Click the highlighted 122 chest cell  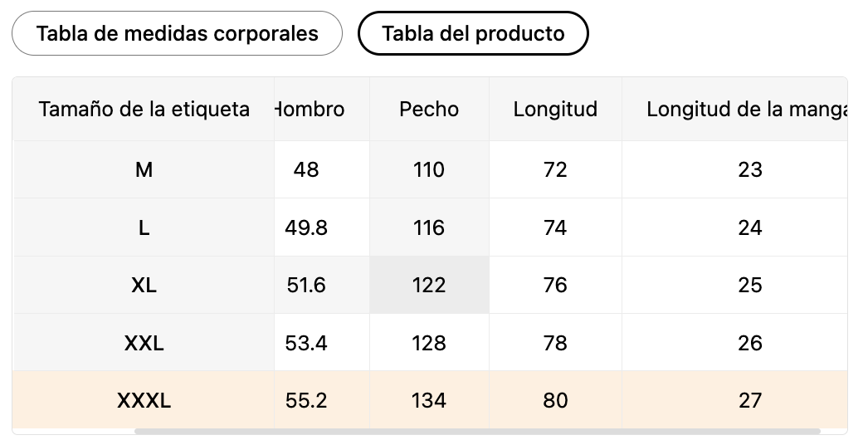(x=429, y=285)
